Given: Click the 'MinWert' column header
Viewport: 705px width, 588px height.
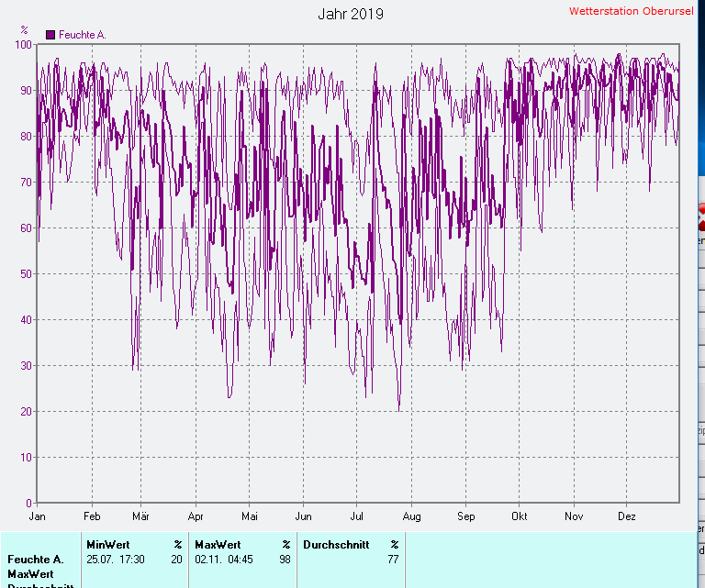Looking at the screenshot, I should (x=108, y=545).
